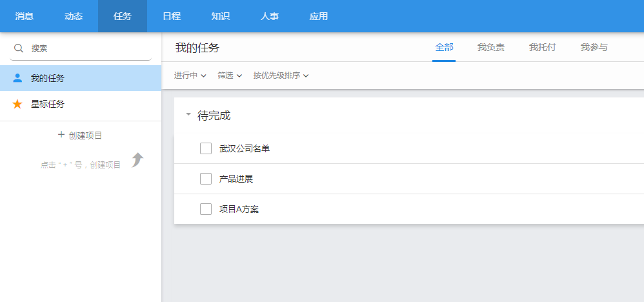Open the 消息 navigation item
The height and width of the screenshot is (302, 644).
pyautogui.click(x=25, y=16)
